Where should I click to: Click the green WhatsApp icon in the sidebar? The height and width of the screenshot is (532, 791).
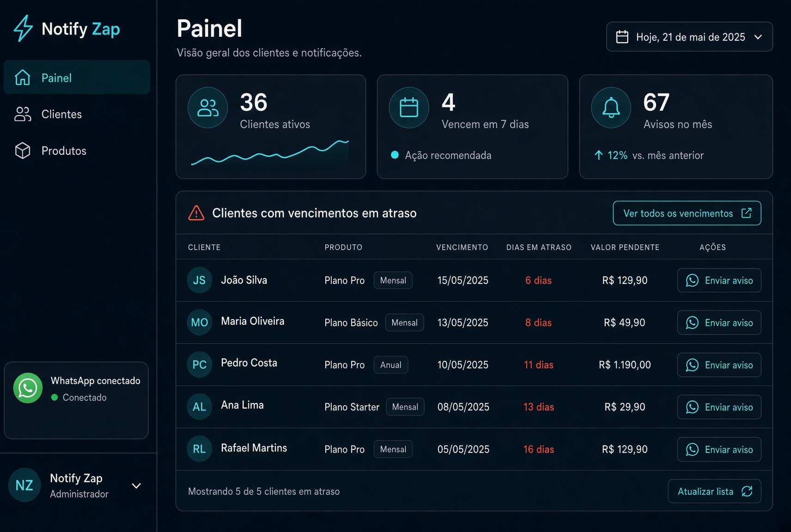point(28,388)
